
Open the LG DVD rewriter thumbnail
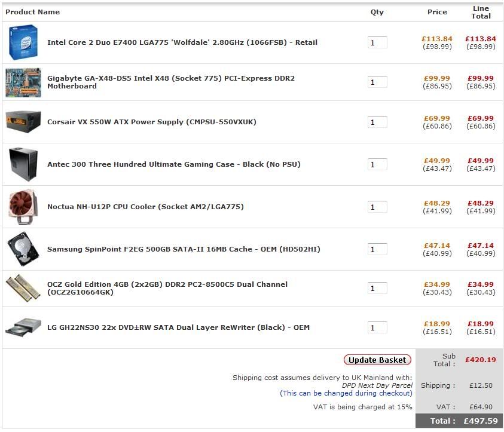click(x=23, y=327)
